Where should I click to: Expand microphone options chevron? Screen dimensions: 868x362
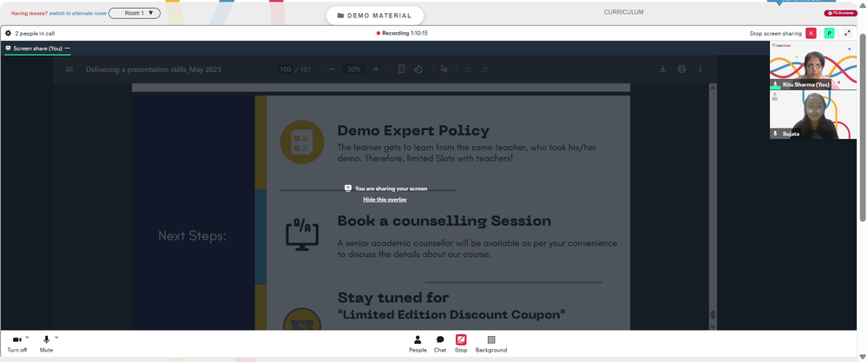pyautogui.click(x=56, y=337)
